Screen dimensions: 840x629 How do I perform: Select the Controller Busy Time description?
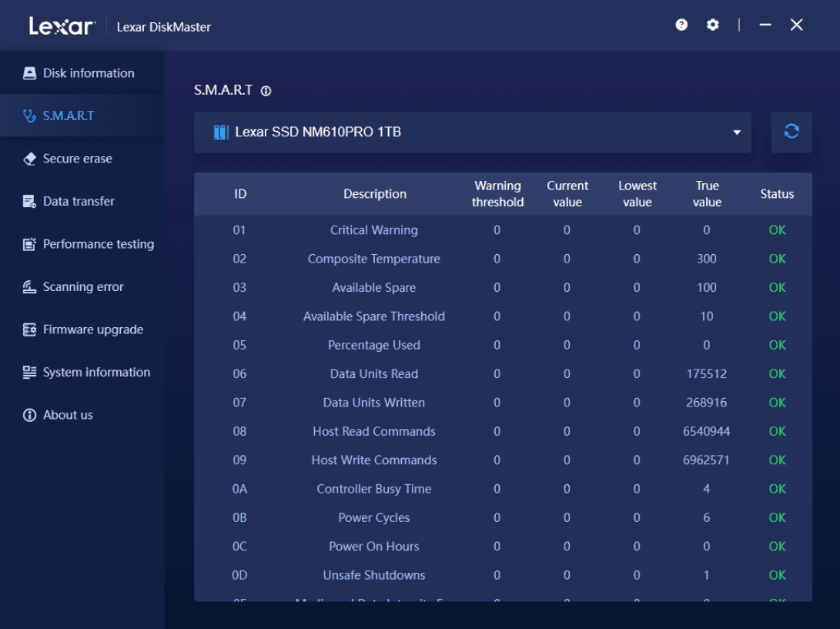coord(374,489)
